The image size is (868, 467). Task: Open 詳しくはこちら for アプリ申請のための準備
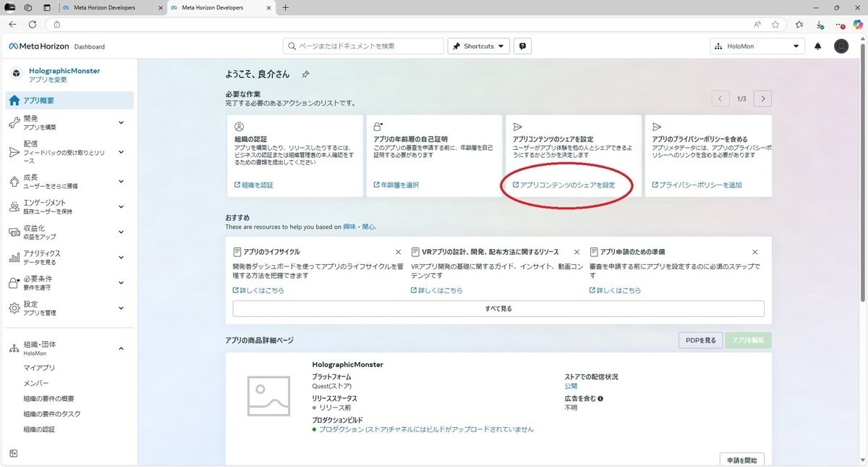click(615, 290)
